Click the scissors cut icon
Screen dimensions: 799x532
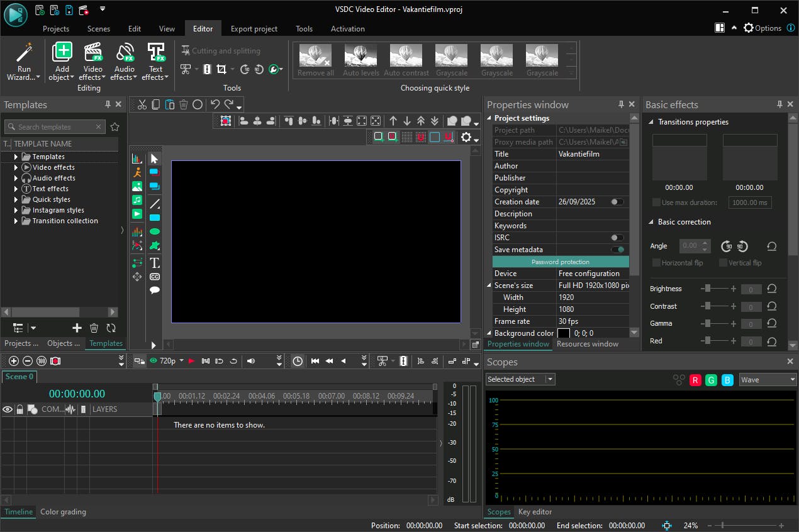click(142, 104)
